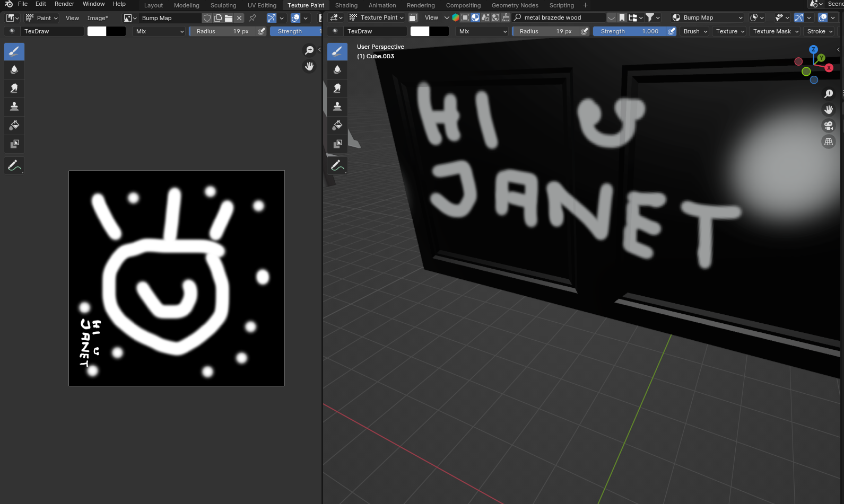This screenshot has width=844, height=504.
Task: Toggle overlays in image editor header
Action: point(296,18)
